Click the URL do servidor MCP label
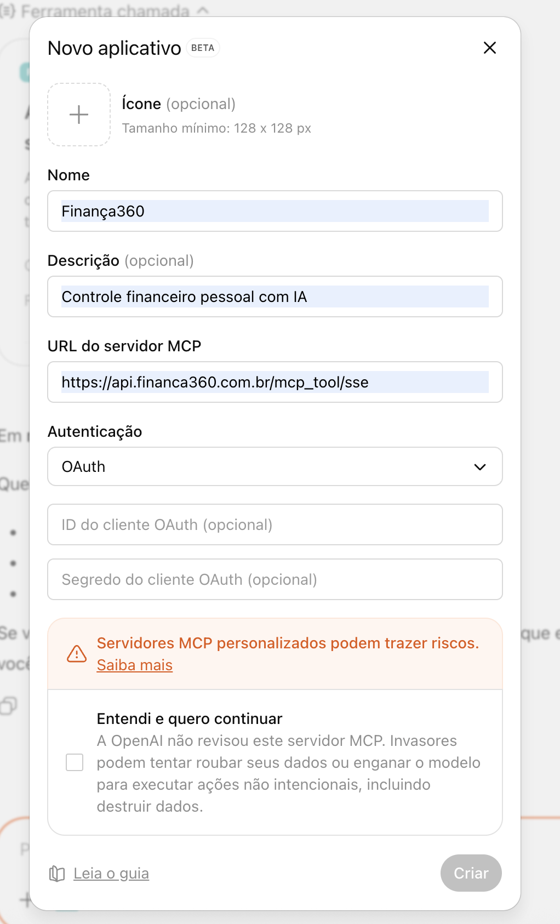Viewport: 560px width, 924px height. (124, 346)
